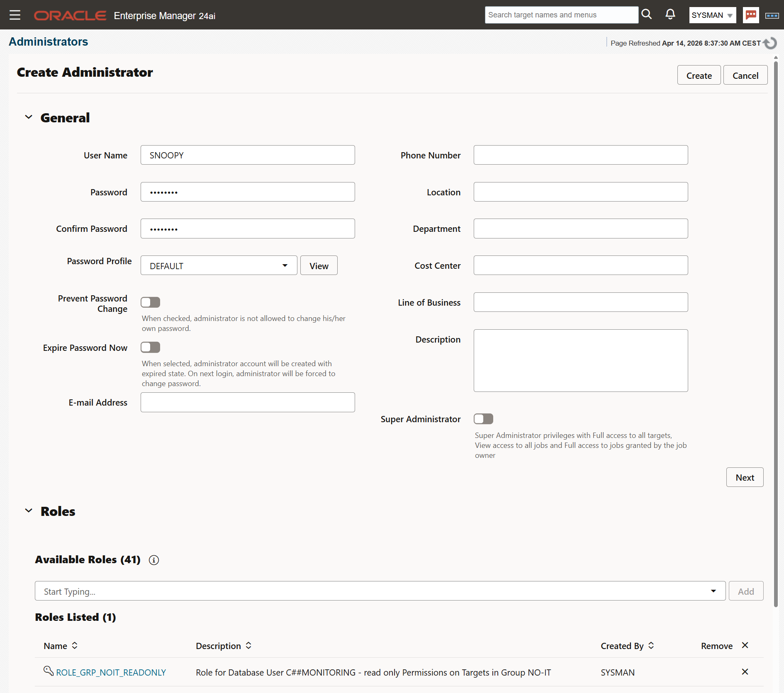
Task: Open the Available Roles selection dropdown
Action: click(x=713, y=591)
